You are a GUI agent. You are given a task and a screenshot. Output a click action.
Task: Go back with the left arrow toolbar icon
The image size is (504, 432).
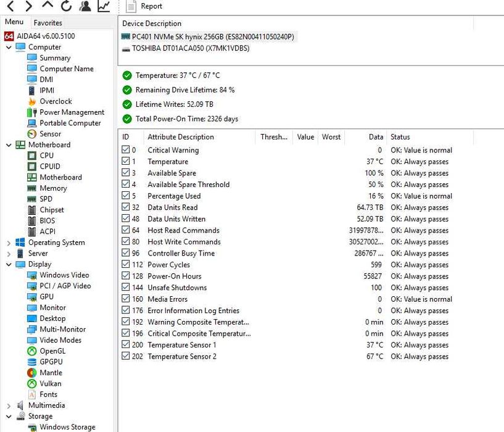(x=11, y=6)
